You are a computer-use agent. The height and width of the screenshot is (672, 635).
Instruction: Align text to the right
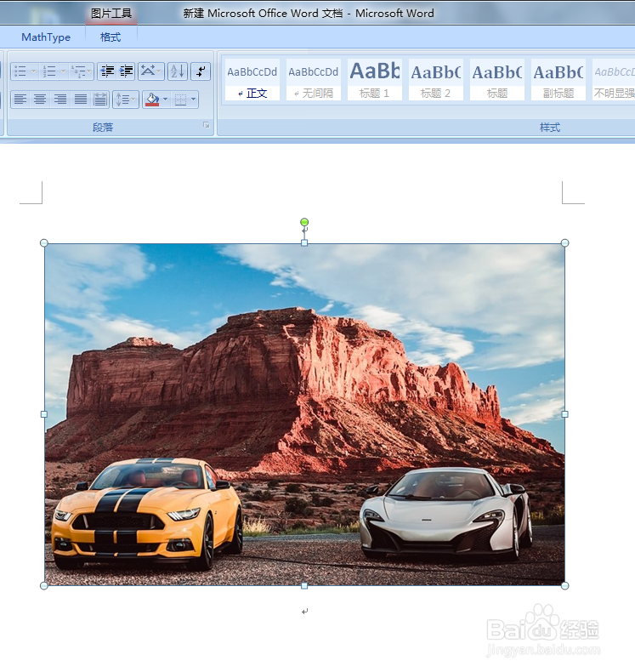[60, 100]
